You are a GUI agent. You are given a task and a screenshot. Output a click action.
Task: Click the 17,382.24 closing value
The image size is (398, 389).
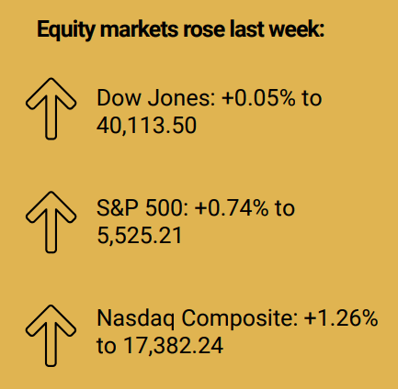coord(173,346)
